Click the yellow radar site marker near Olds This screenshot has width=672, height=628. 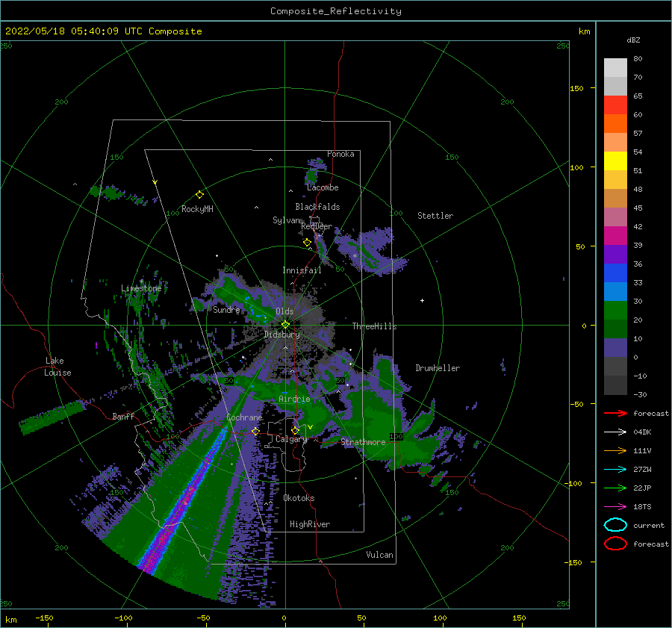click(285, 325)
